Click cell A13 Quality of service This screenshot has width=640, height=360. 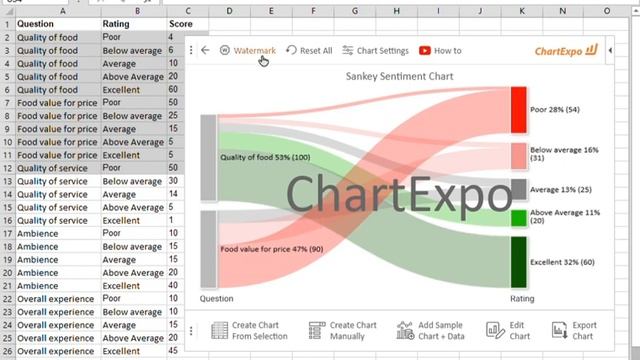[x=58, y=181]
